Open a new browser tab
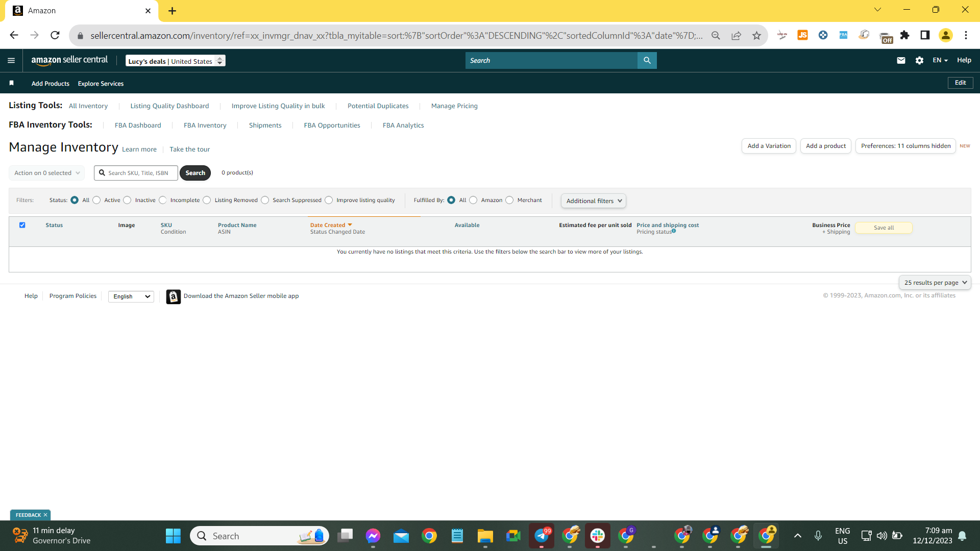The height and width of the screenshot is (551, 980). (172, 11)
